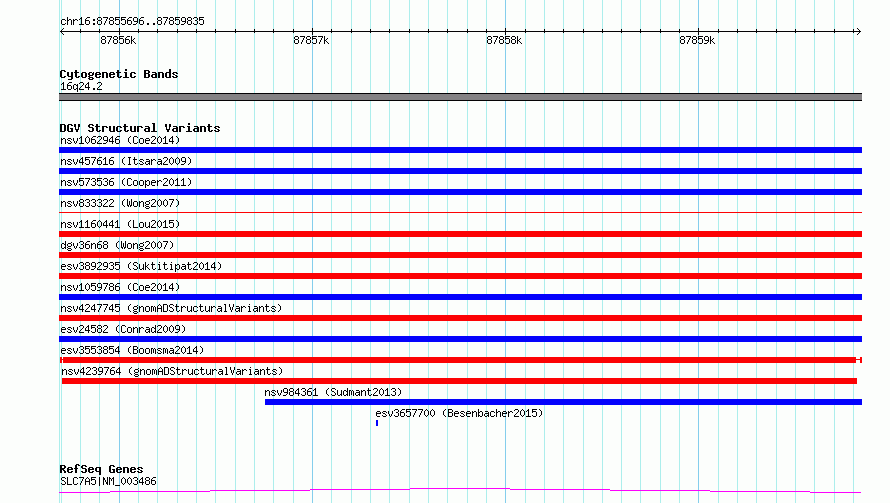
Task: Click the red bar under dgv36n68
Action: point(460,255)
